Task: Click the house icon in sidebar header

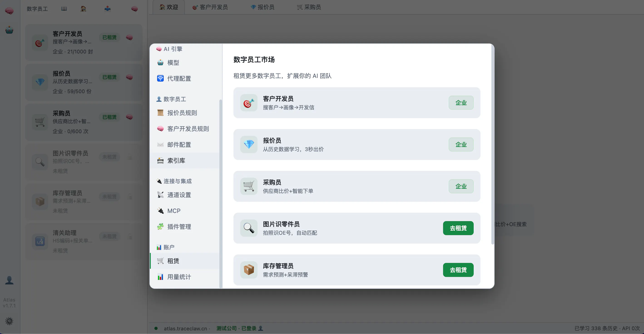Action: tap(83, 9)
